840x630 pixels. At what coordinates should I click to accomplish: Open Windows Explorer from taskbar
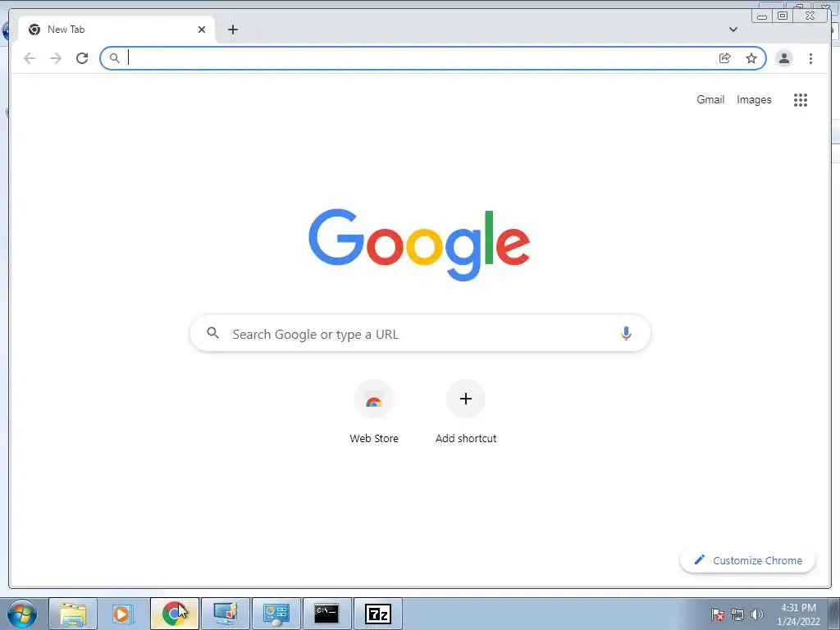point(73,614)
